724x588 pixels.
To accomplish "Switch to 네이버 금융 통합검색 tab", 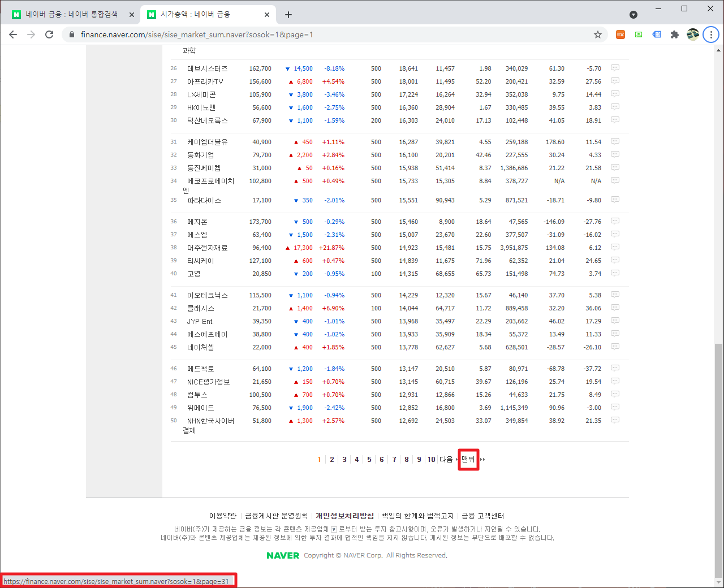I will 72,15.
